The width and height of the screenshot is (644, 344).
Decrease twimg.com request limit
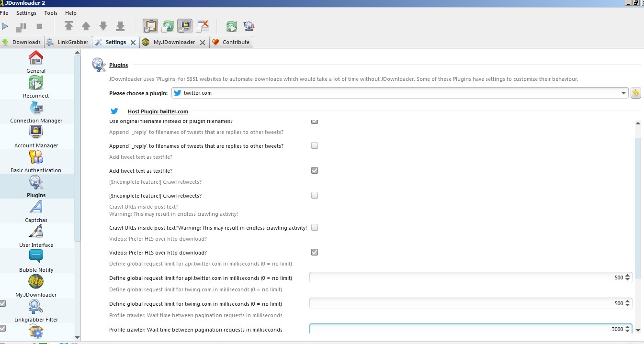pyautogui.click(x=628, y=305)
